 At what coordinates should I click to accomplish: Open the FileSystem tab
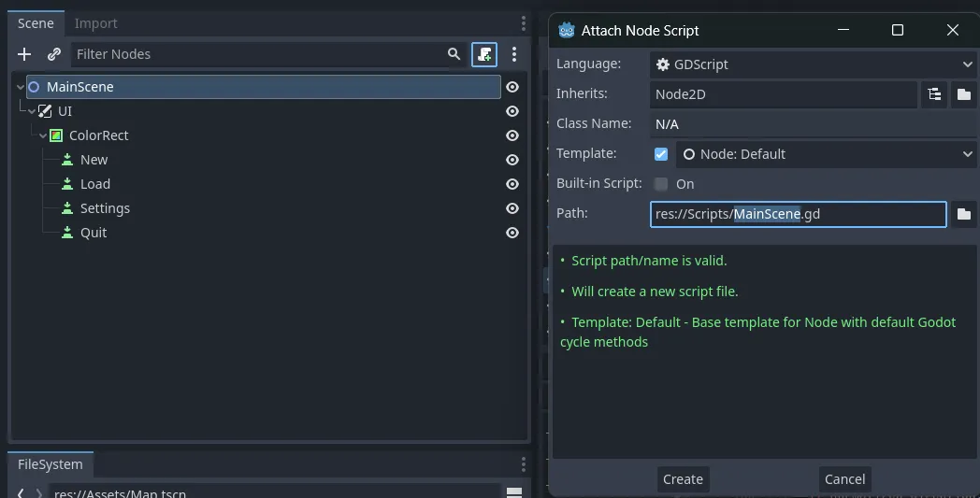[50, 464]
